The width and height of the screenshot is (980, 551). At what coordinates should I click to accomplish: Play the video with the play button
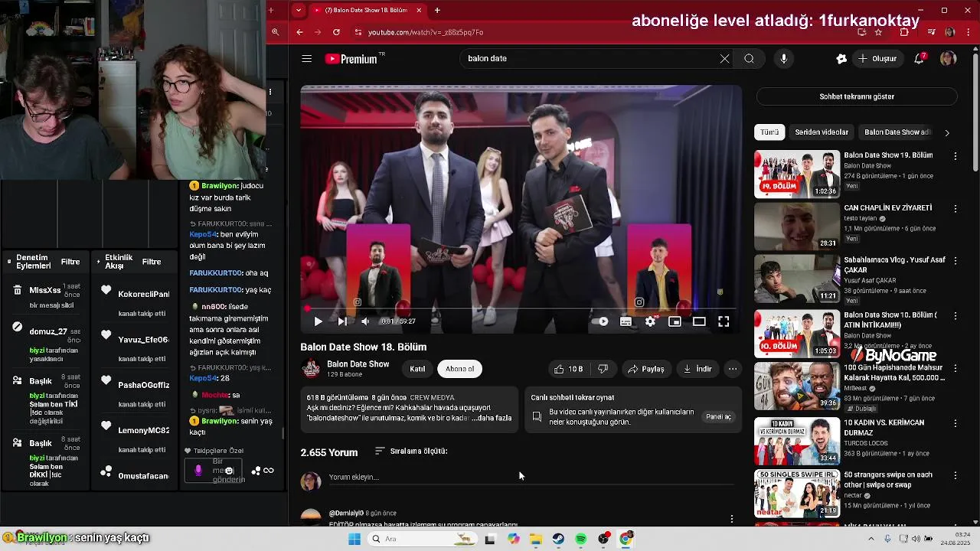pos(318,321)
